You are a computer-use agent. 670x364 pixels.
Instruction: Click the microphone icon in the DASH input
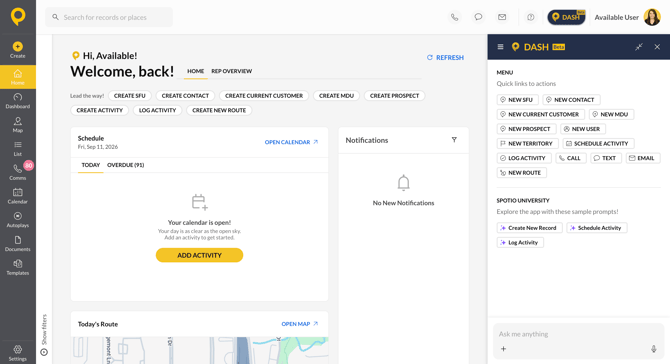point(654,349)
